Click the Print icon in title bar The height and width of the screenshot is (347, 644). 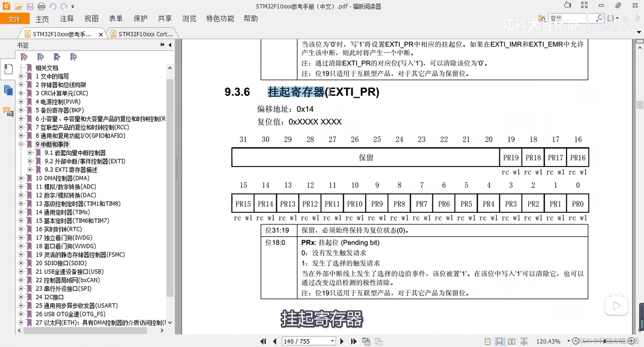[41, 6]
